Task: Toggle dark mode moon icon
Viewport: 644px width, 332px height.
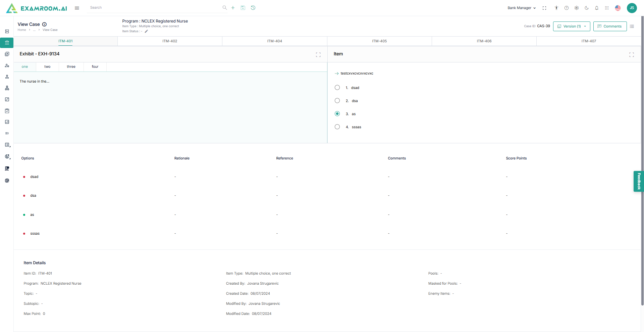Action: coord(587,8)
